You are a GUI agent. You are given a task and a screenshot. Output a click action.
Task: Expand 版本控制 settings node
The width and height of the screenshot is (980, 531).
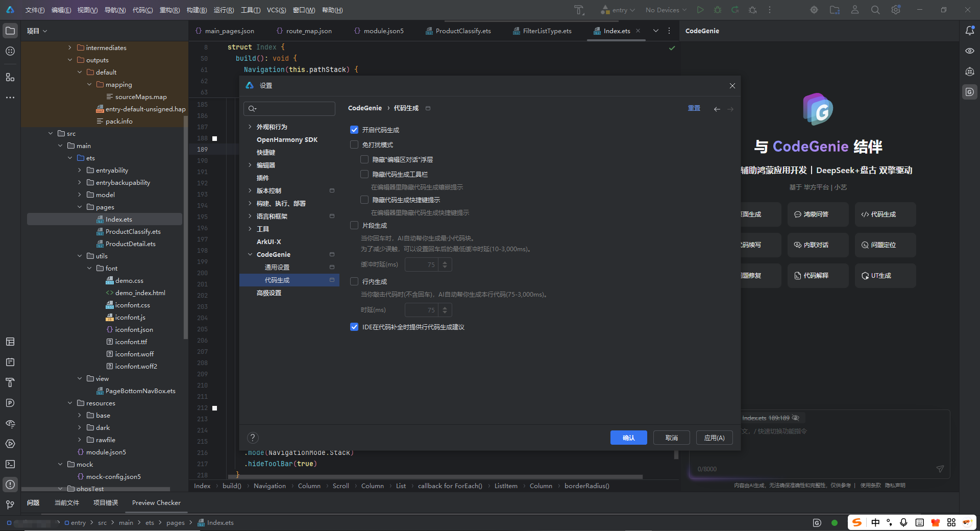[250, 190]
